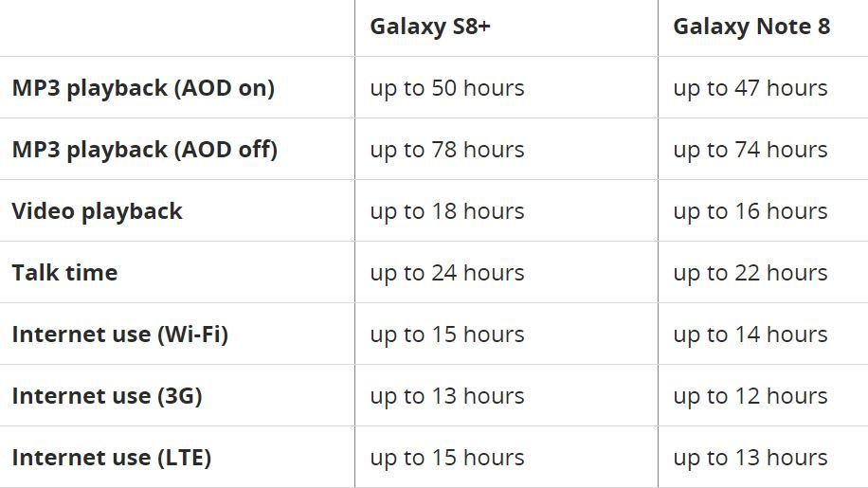Select the MP3 playback (AOD off) row label

tap(144, 150)
